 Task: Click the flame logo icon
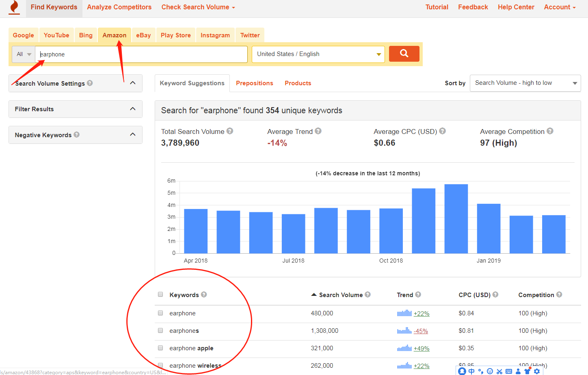[x=14, y=7]
